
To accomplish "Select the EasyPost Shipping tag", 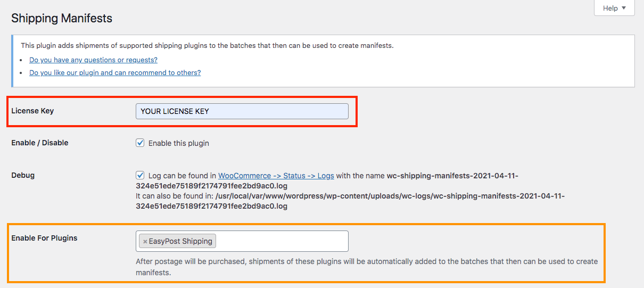I will 180,241.
